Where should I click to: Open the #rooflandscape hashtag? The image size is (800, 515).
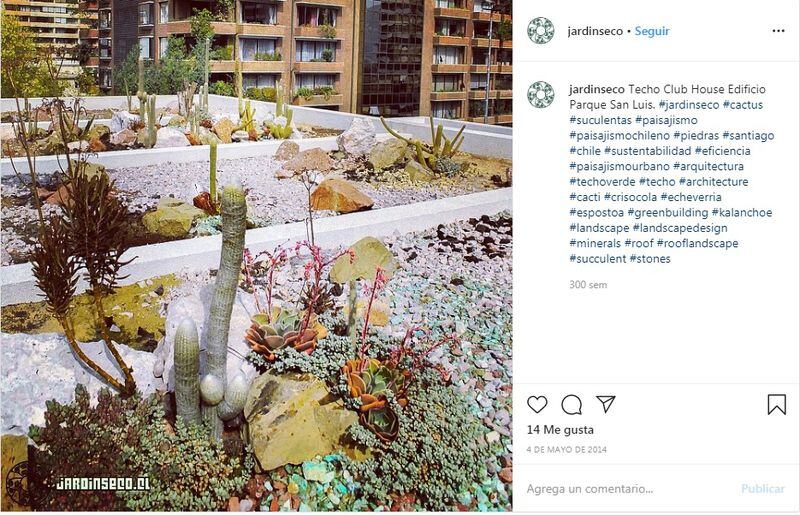click(x=697, y=243)
